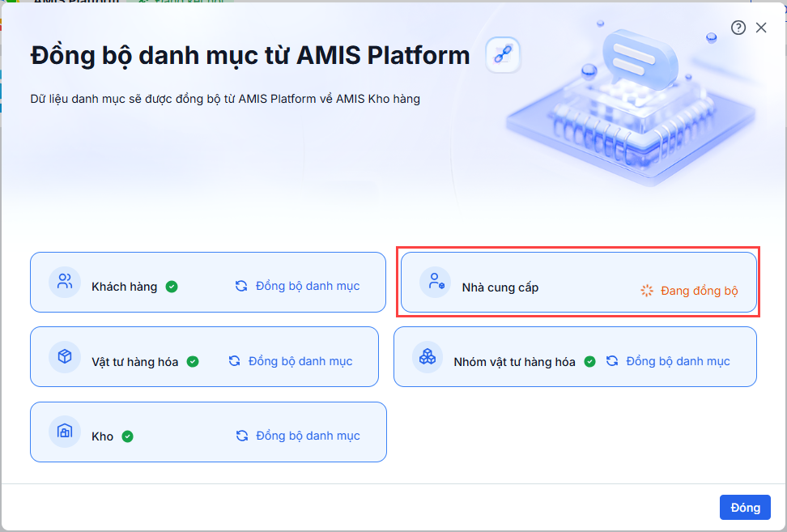Click the Nhóm vật tư hàng hóa cubes icon
Screen dimensions: 787x532
(428, 356)
